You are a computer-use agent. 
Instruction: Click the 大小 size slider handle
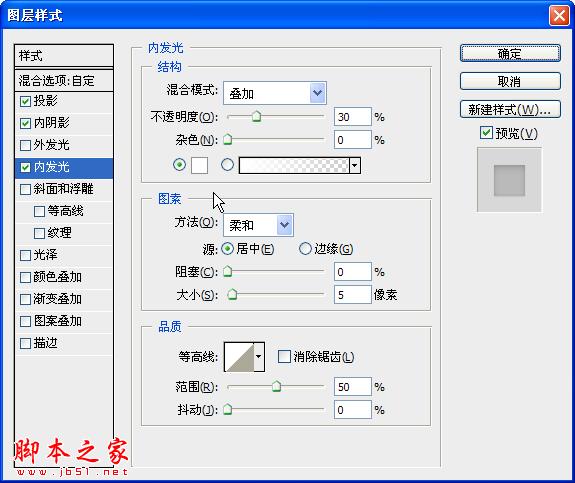click(232, 294)
